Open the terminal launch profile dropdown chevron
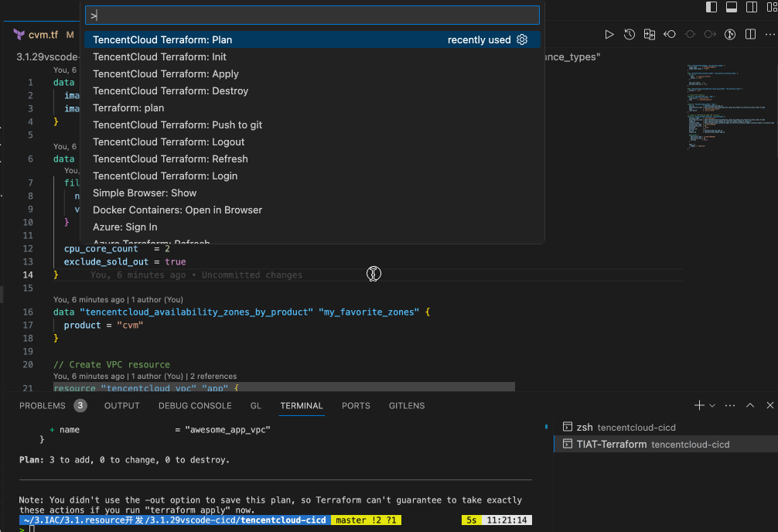The height and width of the screenshot is (532, 778). [x=712, y=405]
